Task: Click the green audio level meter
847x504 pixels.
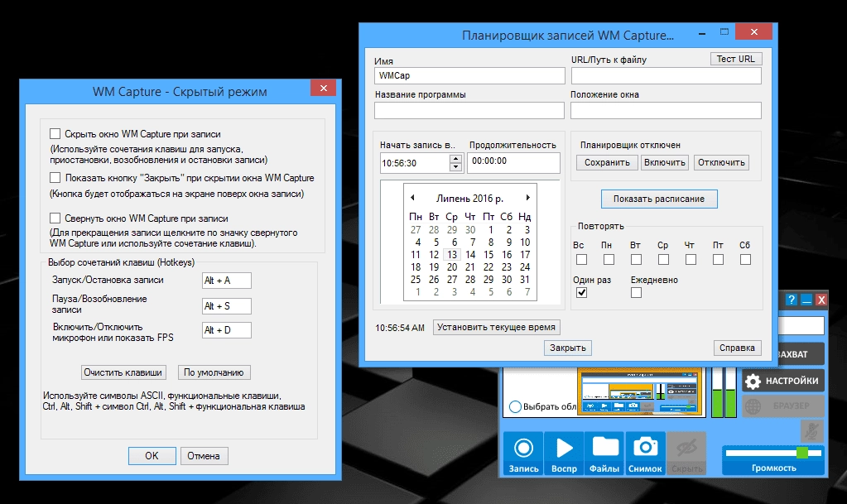Action: [724, 393]
